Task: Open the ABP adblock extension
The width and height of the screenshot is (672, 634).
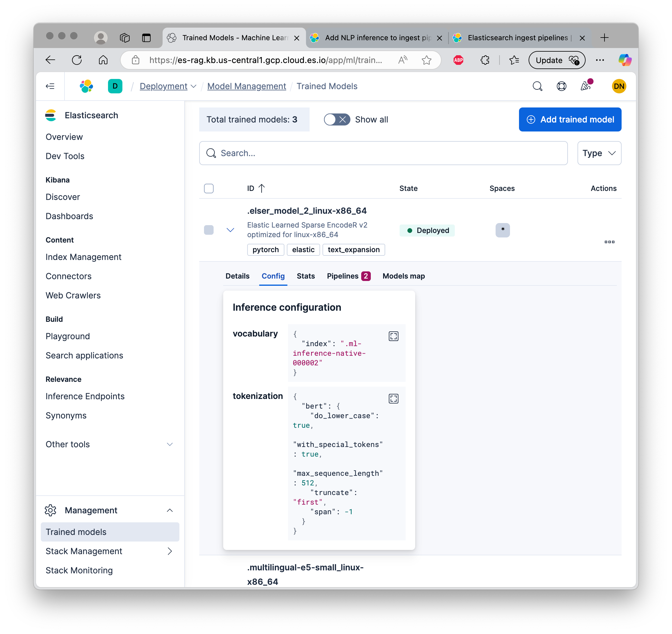Action: (458, 60)
